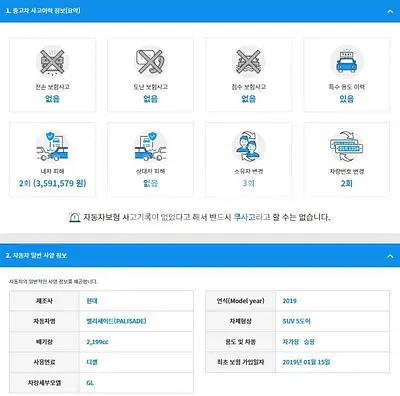Click the 팰리세이드(PALISADE) model name value
Screen dimensions: 400x396
click(x=116, y=321)
